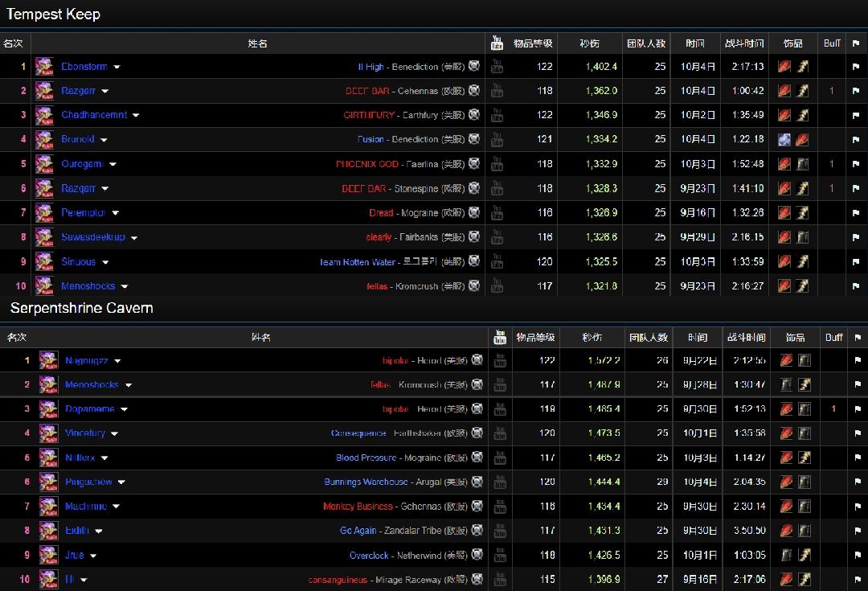This screenshot has height=591, width=868.
Task: Open the Peremptor player link
Action: [84, 213]
